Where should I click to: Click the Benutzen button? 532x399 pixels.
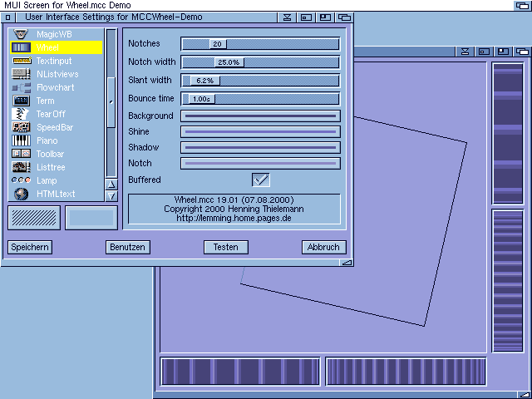tap(127, 247)
